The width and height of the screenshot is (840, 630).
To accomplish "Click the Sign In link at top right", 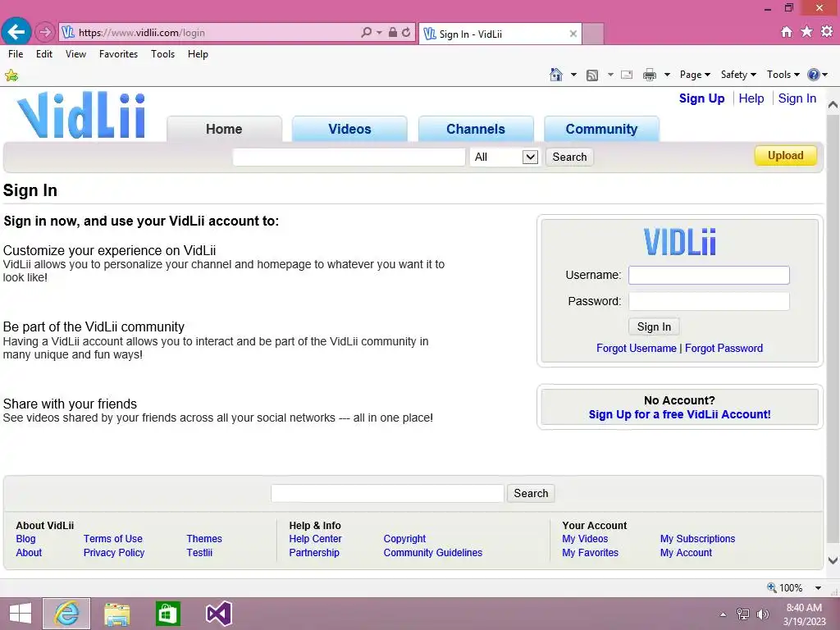I will pyautogui.click(x=797, y=98).
